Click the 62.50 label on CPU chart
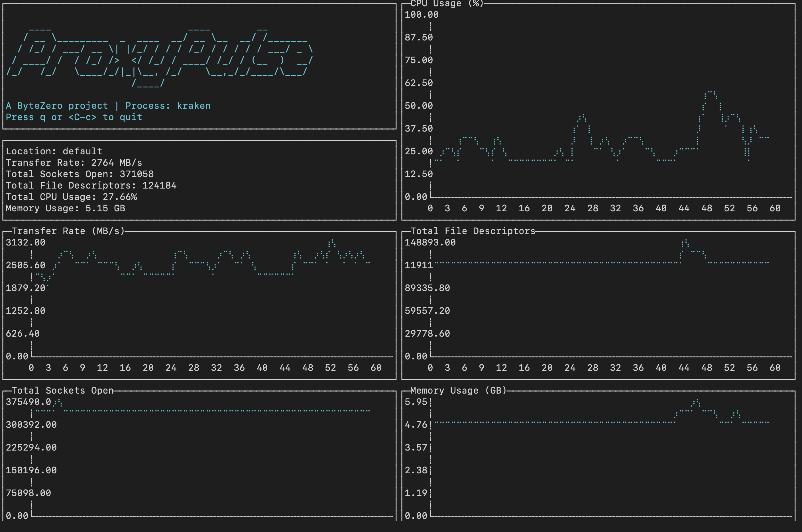The height and width of the screenshot is (532, 802). [x=419, y=83]
